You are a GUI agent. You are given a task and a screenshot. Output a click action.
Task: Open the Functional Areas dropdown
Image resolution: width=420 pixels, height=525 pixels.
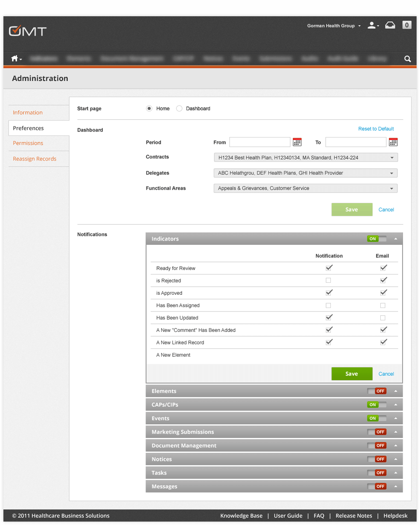[306, 188]
